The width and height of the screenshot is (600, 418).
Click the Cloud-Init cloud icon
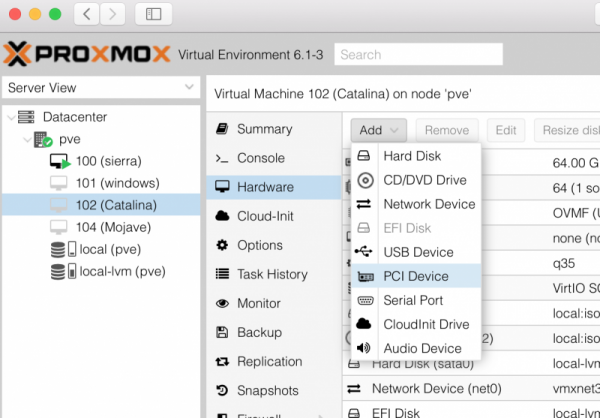[222, 216]
